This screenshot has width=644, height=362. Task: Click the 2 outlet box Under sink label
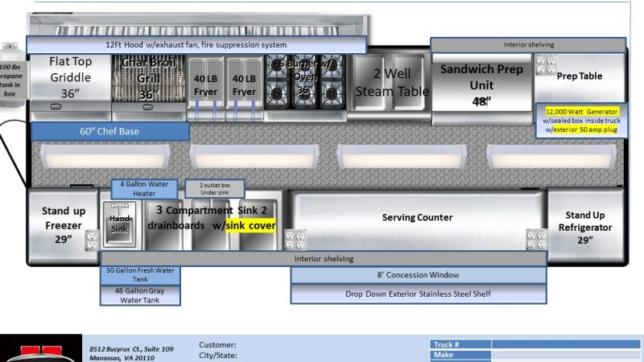pos(215,189)
